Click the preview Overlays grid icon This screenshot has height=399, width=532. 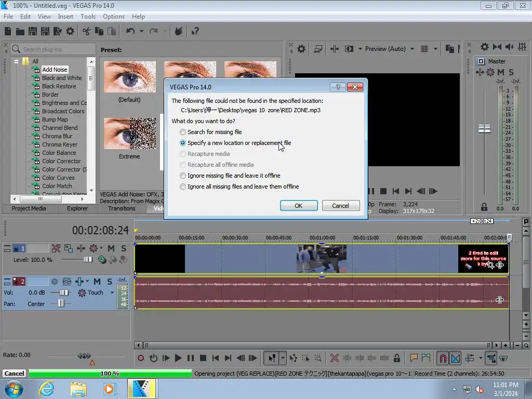click(x=424, y=49)
